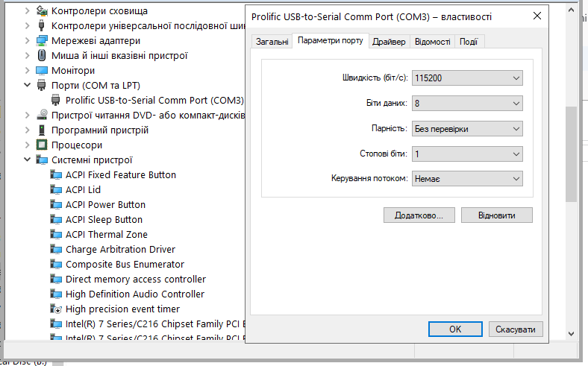Expand the Процесори tree node
The height and width of the screenshot is (366, 588).
click(27, 145)
